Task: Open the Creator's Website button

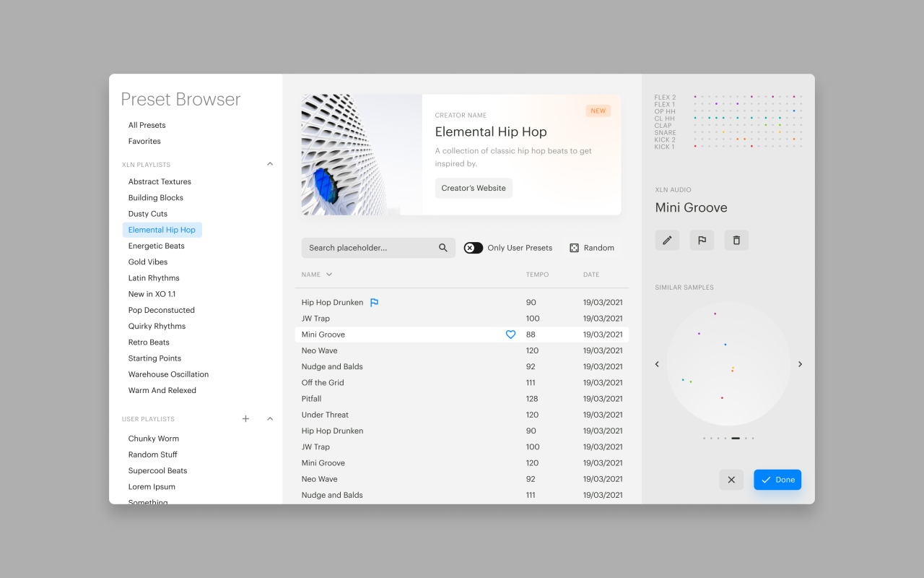Action: [x=474, y=188]
